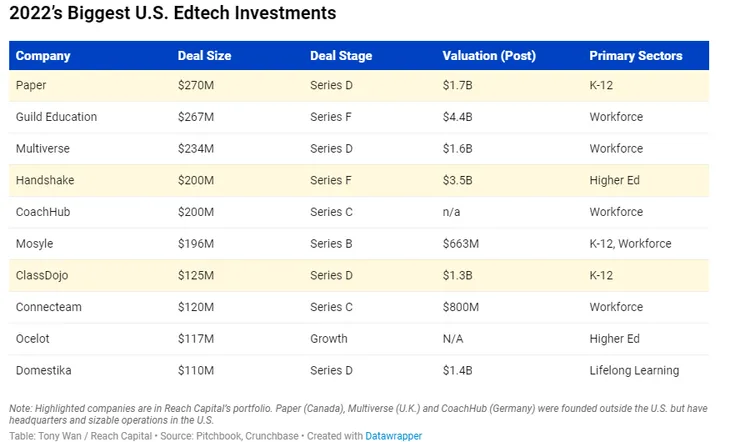Select the Guild Education row name
This screenshot has width=730, height=442.
coord(57,117)
